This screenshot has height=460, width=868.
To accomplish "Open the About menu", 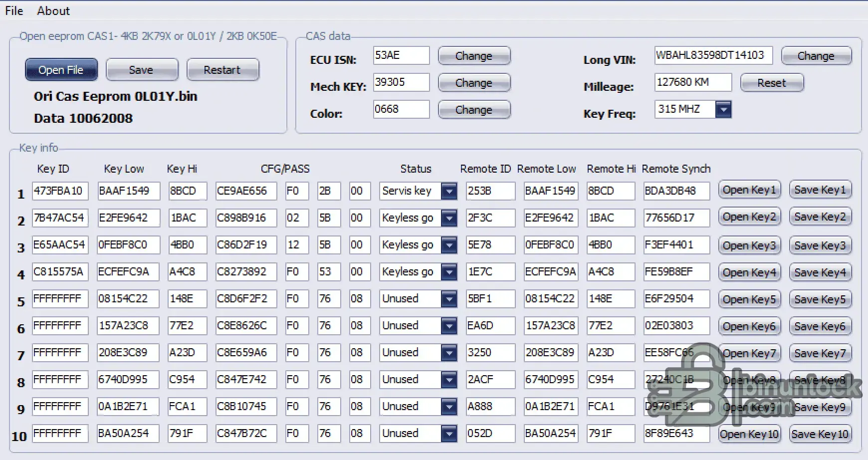I will [53, 10].
